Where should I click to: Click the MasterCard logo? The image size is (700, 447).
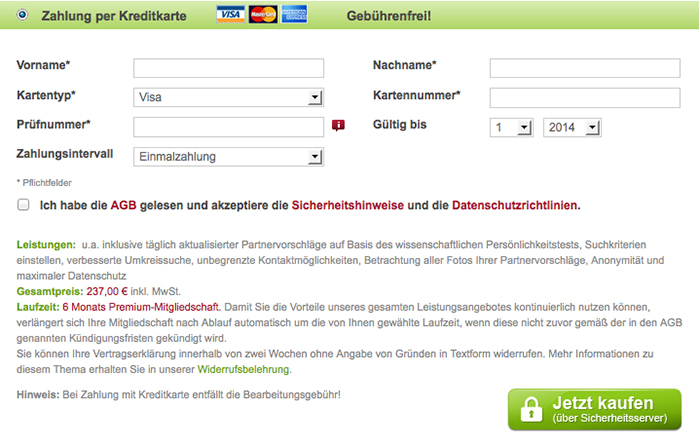pos(263,14)
